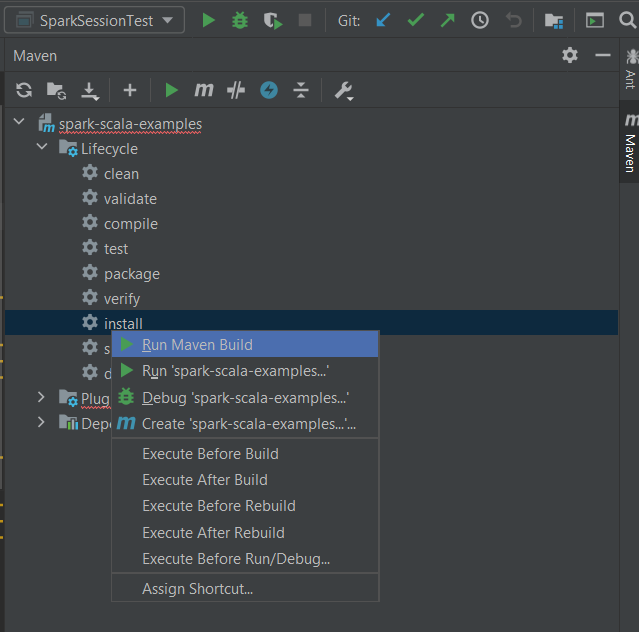
Task: Select Execute Before Run/Debug...
Action: click(x=245, y=559)
